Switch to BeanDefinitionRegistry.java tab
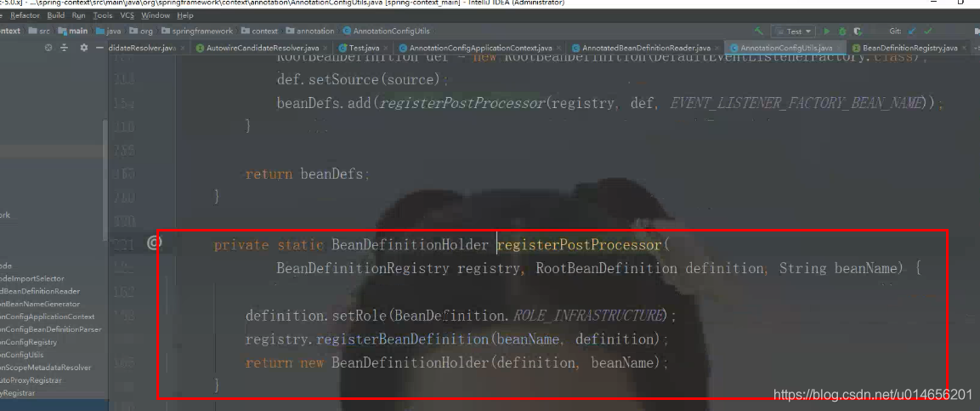The image size is (980, 411). (909, 48)
